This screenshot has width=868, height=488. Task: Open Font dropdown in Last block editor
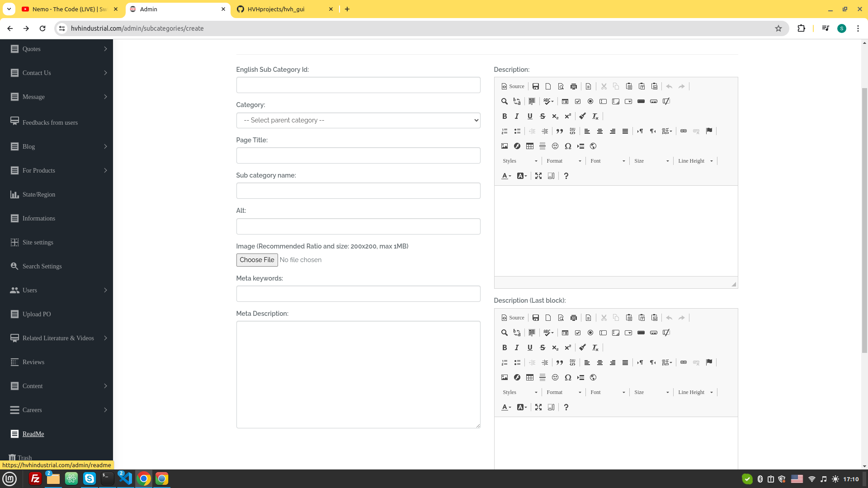(608, 392)
